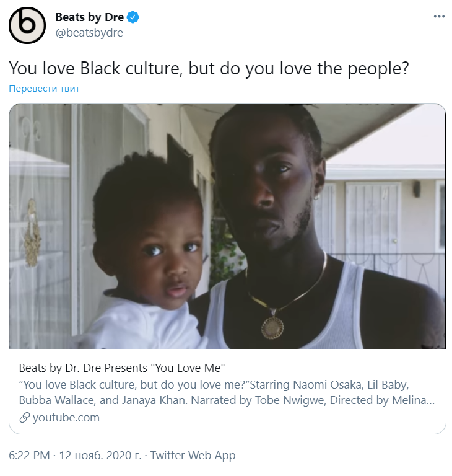Click the date "12 нояб. 2020 г."
This screenshot has width=452, height=476.
[101, 456]
